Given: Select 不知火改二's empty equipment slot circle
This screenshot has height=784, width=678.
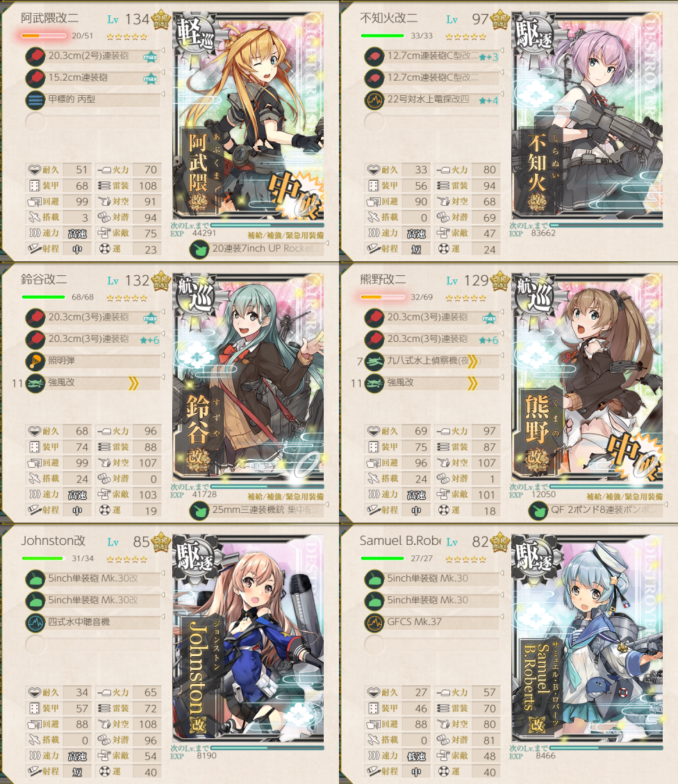Looking at the screenshot, I should (374, 122).
